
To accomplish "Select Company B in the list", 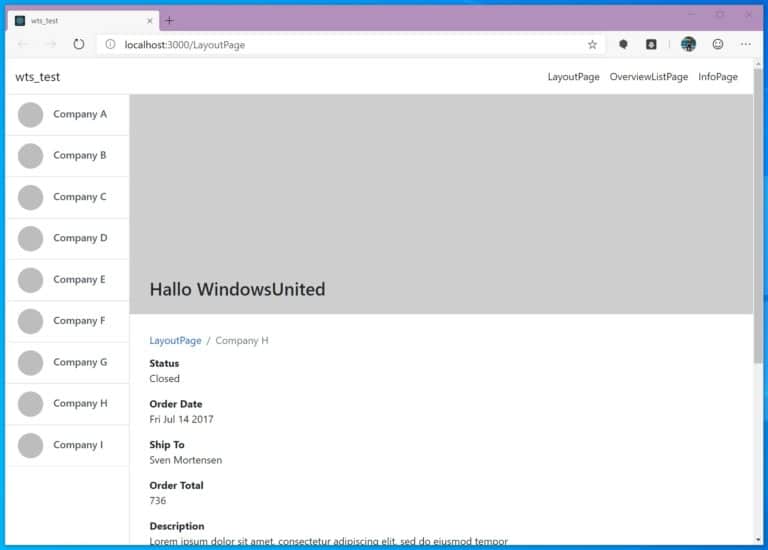I will 68,156.
